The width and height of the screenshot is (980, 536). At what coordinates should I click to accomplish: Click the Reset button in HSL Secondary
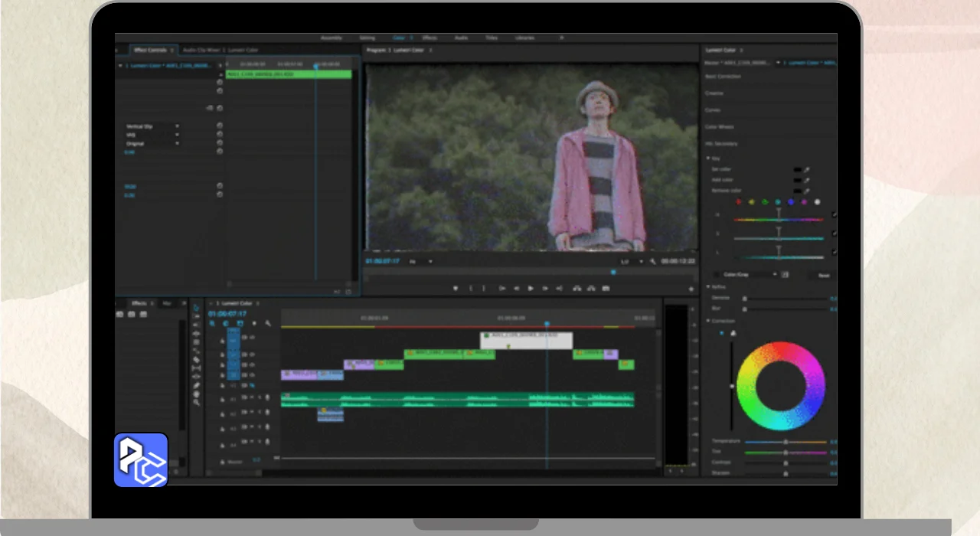pos(824,275)
